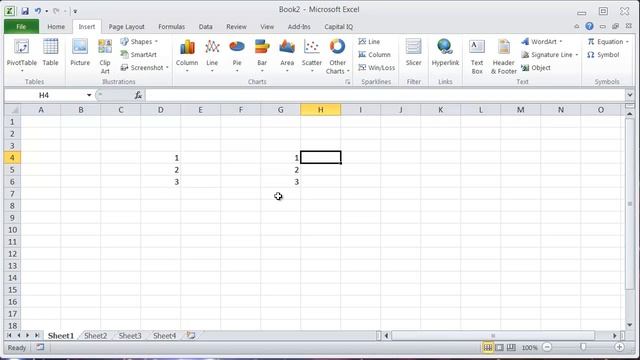This screenshot has width=640, height=360.
Task: Add a Win/Loss sparkline
Action: pyautogui.click(x=376, y=68)
